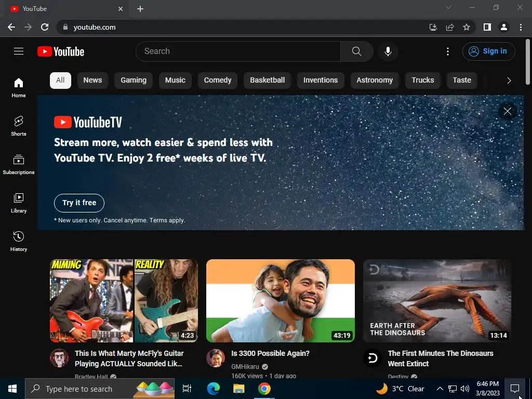The width and height of the screenshot is (532, 399).
Task: Open YouTube settings three-dot menu
Action: [x=448, y=51]
